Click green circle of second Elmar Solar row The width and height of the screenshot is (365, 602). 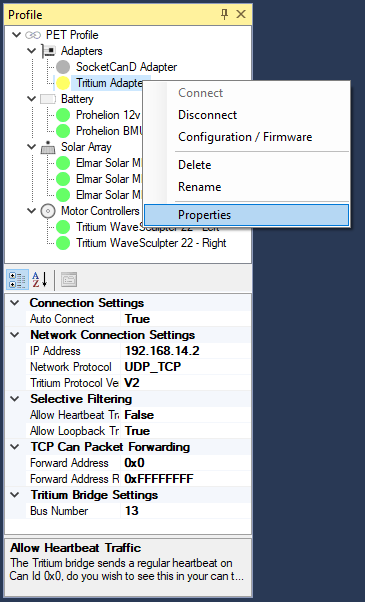click(x=63, y=179)
